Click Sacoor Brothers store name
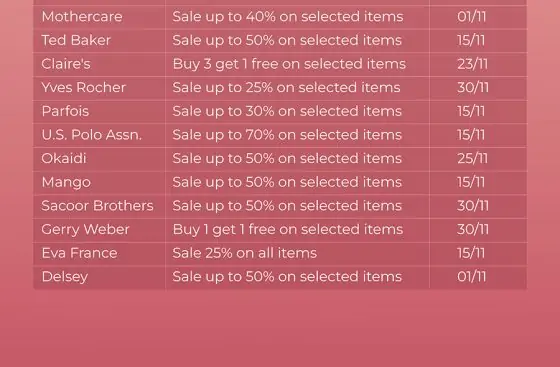Viewport: 560px width, 367px height. (98, 206)
